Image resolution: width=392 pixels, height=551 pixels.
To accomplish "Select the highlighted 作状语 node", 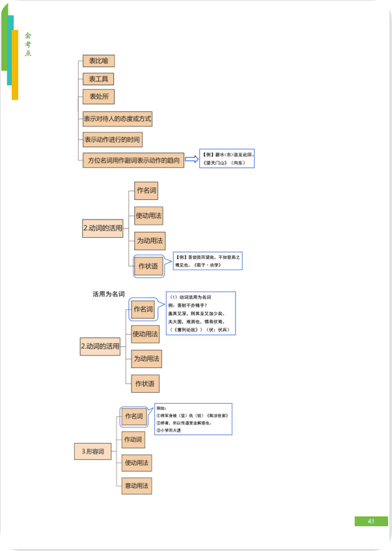I will [x=147, y=265].
